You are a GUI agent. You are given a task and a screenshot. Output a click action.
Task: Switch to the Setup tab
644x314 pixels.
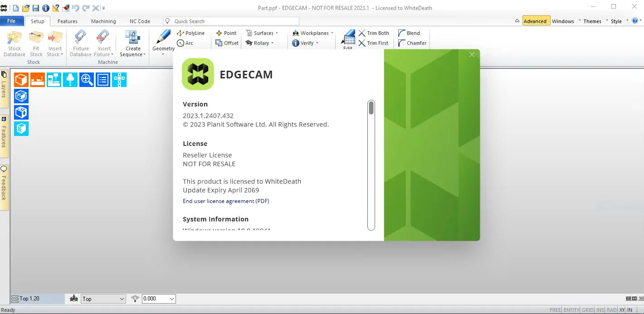pyautogui.click(x=38, y=21)
